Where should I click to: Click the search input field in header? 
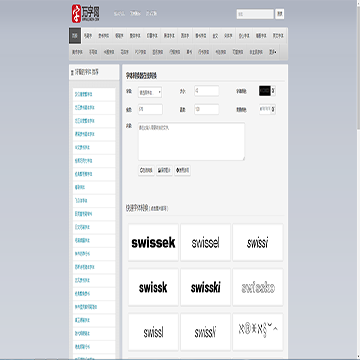pos(255,14)
